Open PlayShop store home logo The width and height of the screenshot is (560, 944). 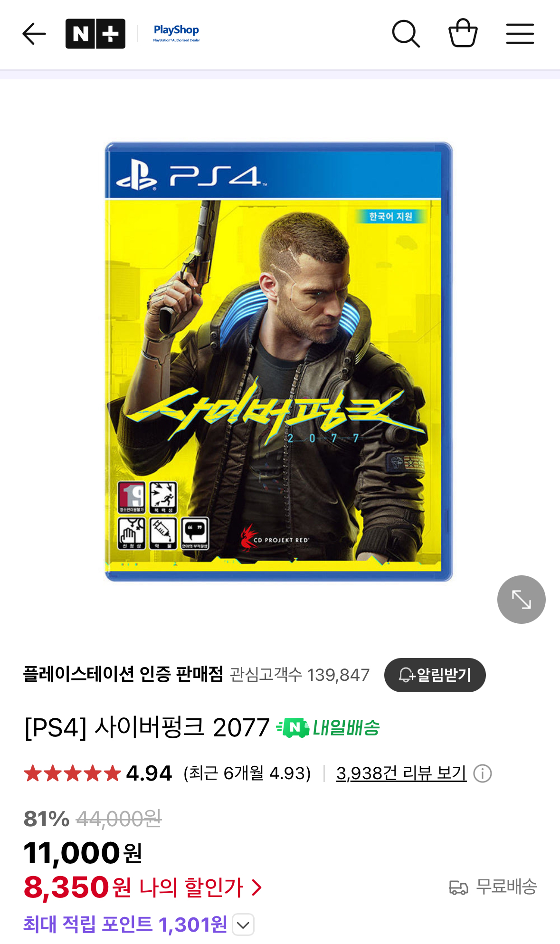[176, 33]
